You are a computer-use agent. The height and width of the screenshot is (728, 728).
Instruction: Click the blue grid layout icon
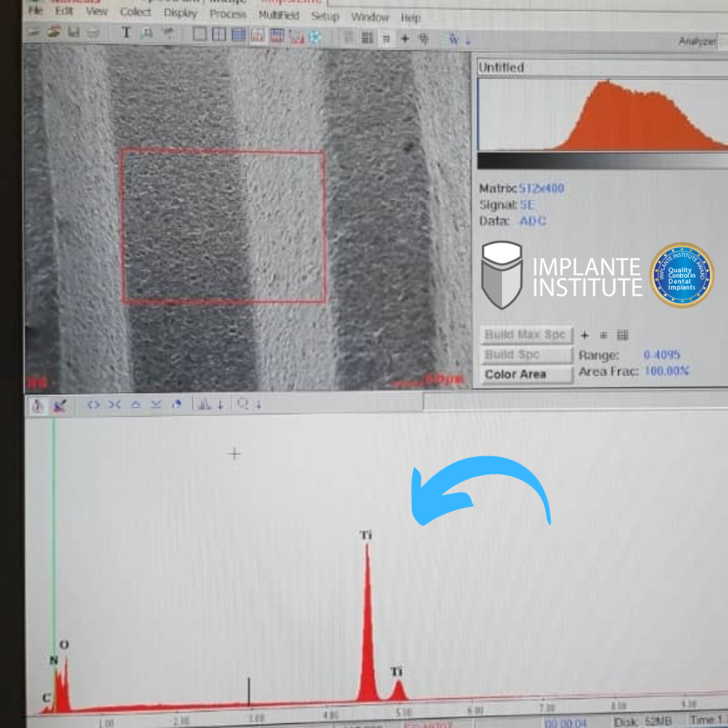click(x=239, y=35)
